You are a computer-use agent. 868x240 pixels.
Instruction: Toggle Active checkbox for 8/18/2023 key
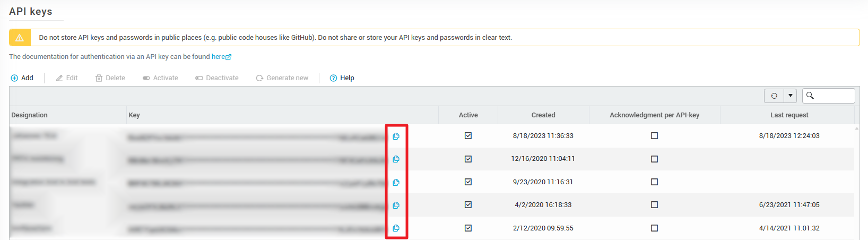pyautogui.click(x=468, y=136)
